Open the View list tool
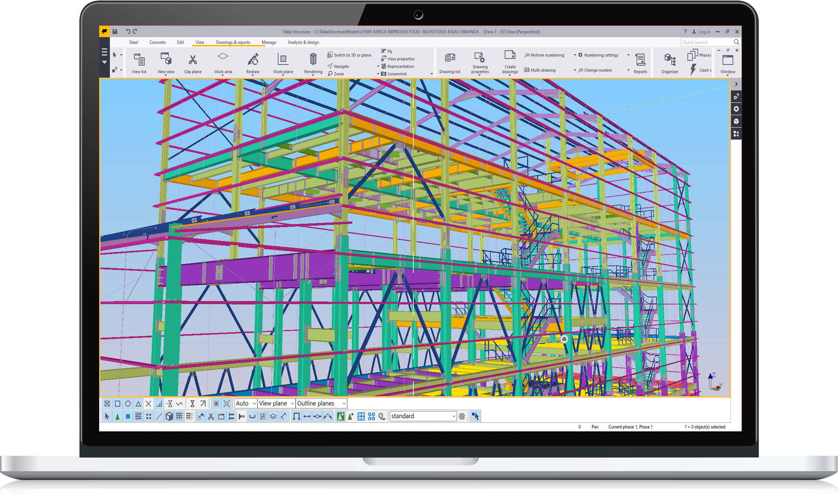 pyautogui.click(x=139, y=63)
